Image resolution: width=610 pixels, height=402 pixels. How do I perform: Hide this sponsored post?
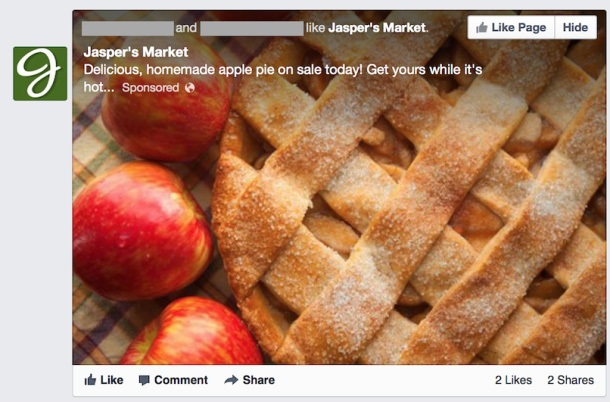coord(575,28)
